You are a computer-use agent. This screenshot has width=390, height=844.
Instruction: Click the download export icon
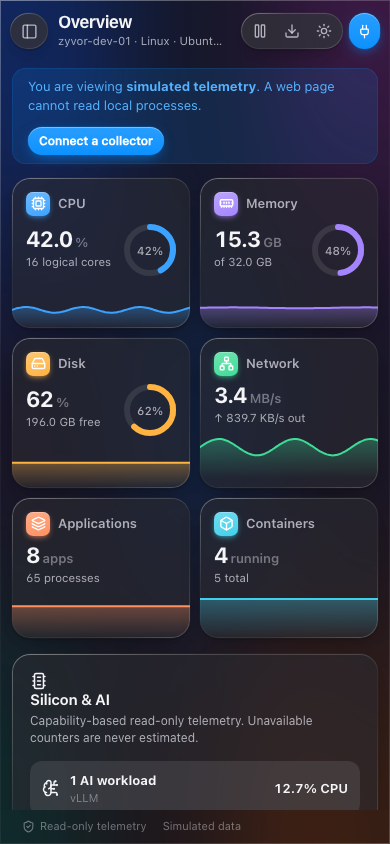pyautogui.click(x=292, y=31)
